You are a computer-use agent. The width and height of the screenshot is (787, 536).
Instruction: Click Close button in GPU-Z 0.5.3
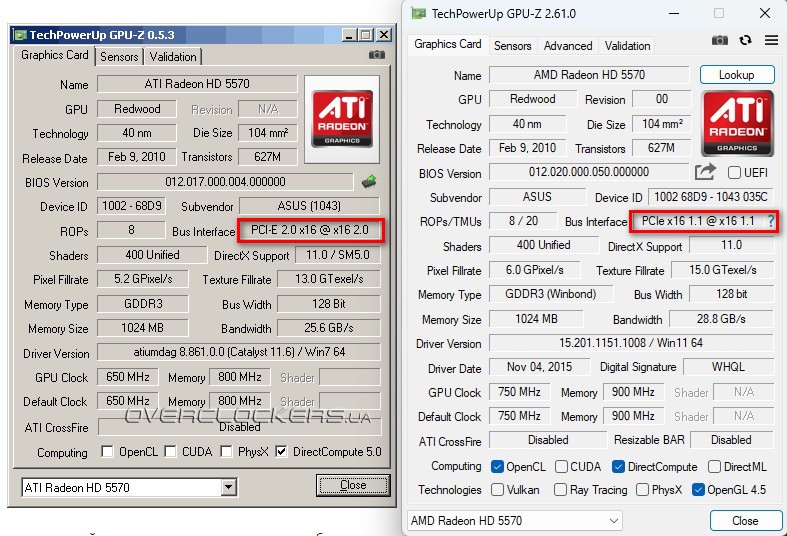[353, 485]
